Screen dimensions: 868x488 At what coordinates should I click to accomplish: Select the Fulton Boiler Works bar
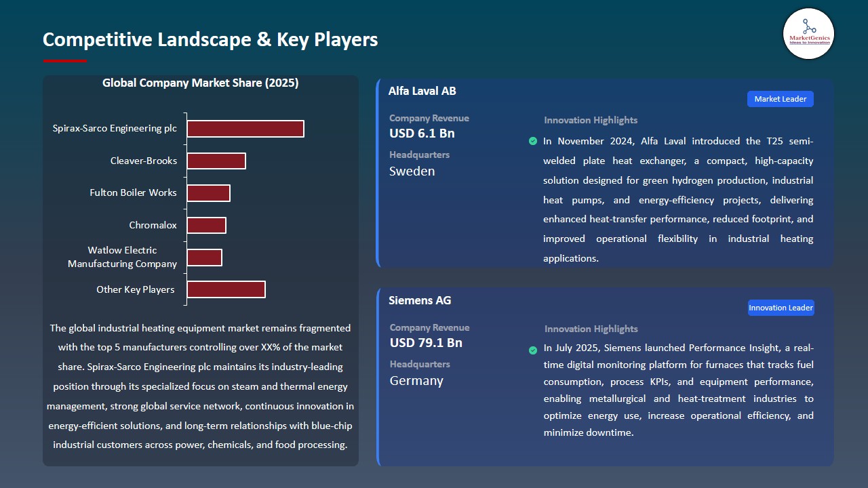tap(208, 193)
